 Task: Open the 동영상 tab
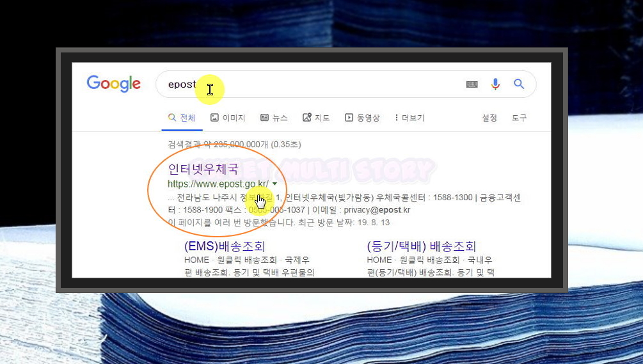point(362,118)
